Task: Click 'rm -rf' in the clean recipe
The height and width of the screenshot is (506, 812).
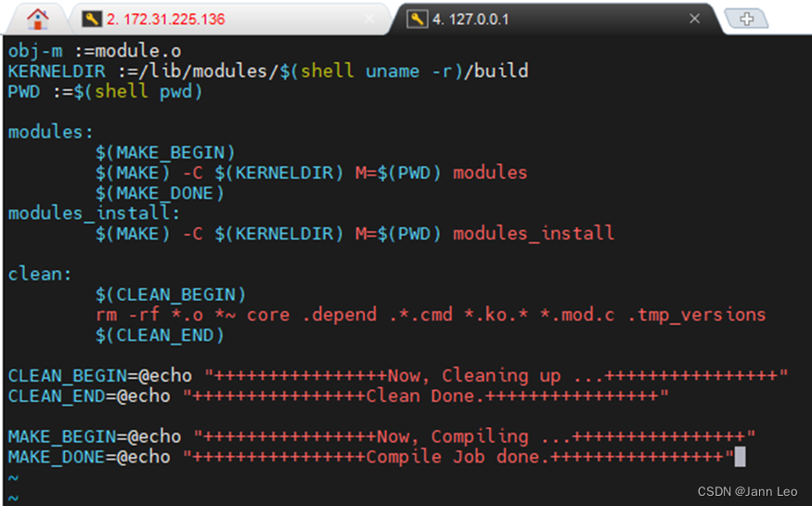Action: point(127,315)
